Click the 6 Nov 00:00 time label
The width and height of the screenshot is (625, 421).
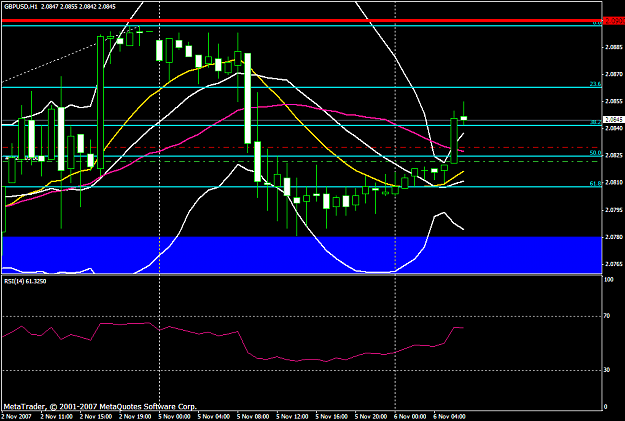point(411,417)
